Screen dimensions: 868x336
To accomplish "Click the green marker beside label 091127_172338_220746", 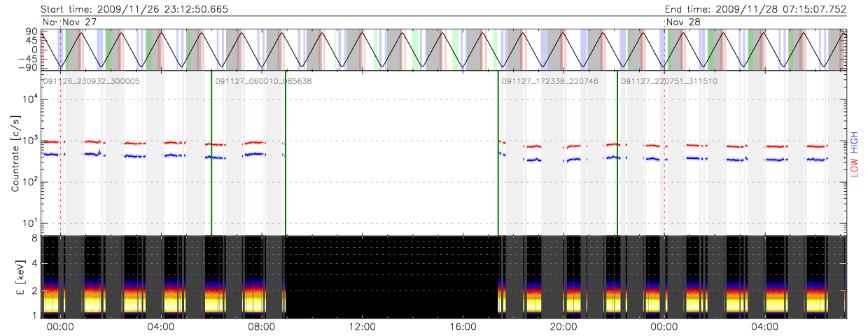I will [498, 154].
